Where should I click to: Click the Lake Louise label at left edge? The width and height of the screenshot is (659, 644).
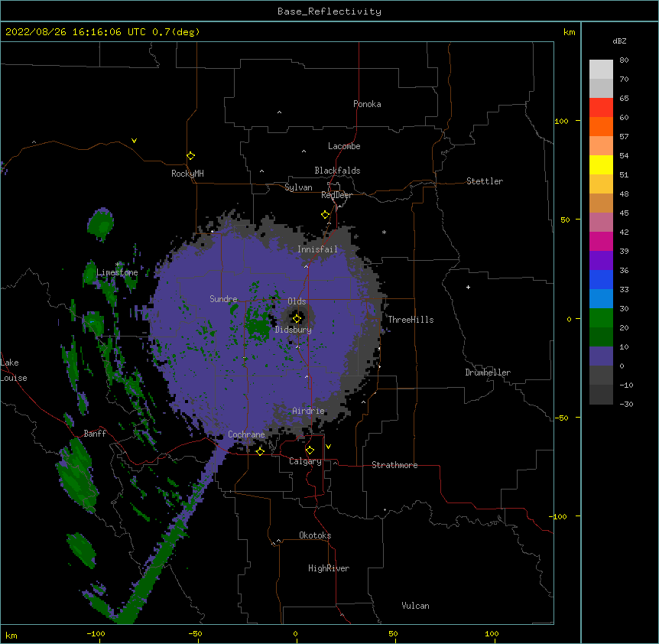[14, 370]
